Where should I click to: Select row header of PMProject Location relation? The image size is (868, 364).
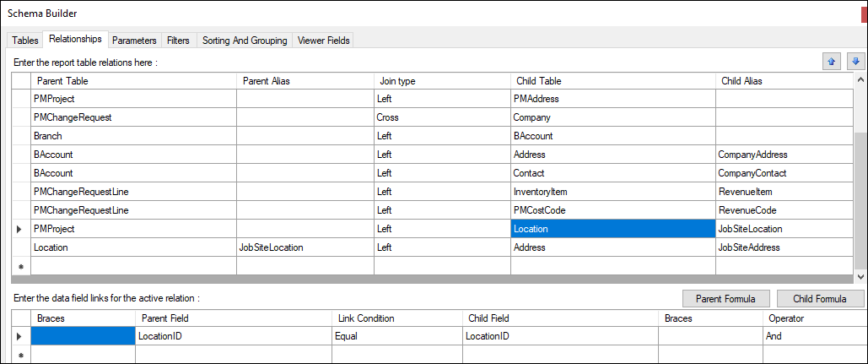20,229
